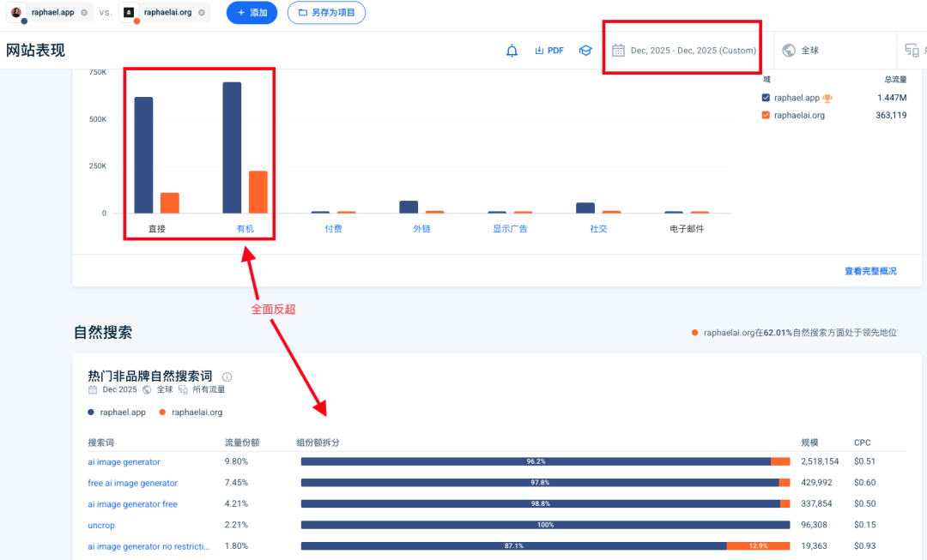Save comparison via 另存为项目 button

coord(326,12)
